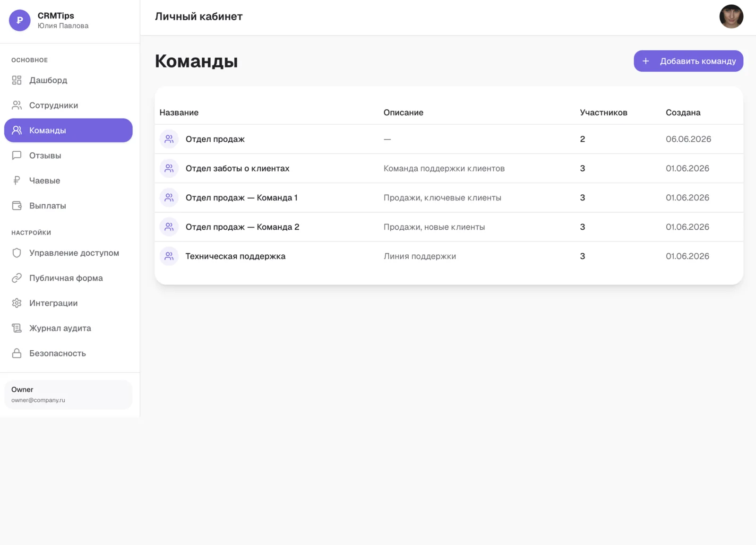Navigate to Чаевые
The height and width of the screenshot is (545, 756).
[69, 181]
